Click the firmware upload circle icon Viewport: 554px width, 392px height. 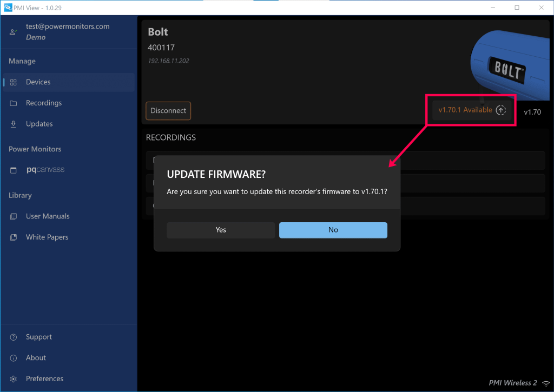tap(500, 109)
